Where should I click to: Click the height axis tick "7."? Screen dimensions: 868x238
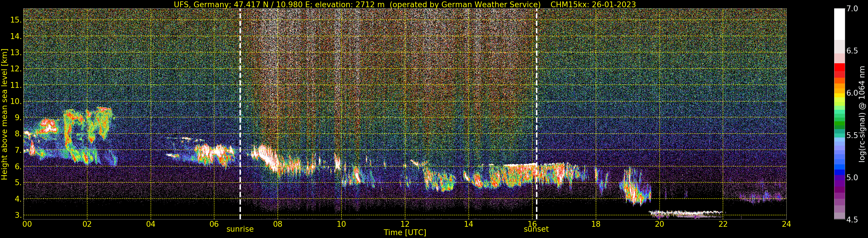(x=18, y=150)
